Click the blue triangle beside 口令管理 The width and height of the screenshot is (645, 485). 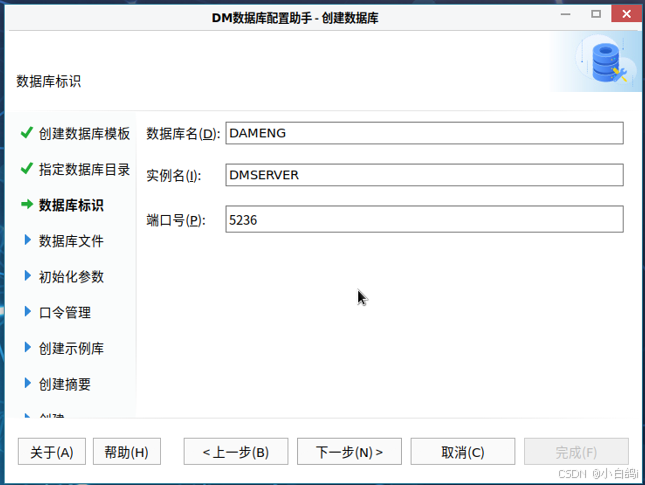click(28, 311)
